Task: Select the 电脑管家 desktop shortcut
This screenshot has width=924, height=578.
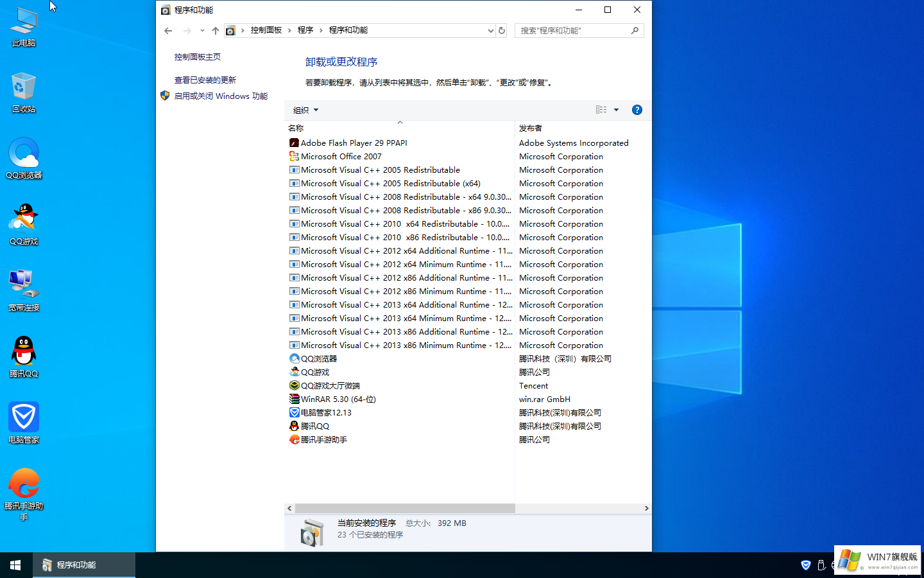Action: click(24, 423)
